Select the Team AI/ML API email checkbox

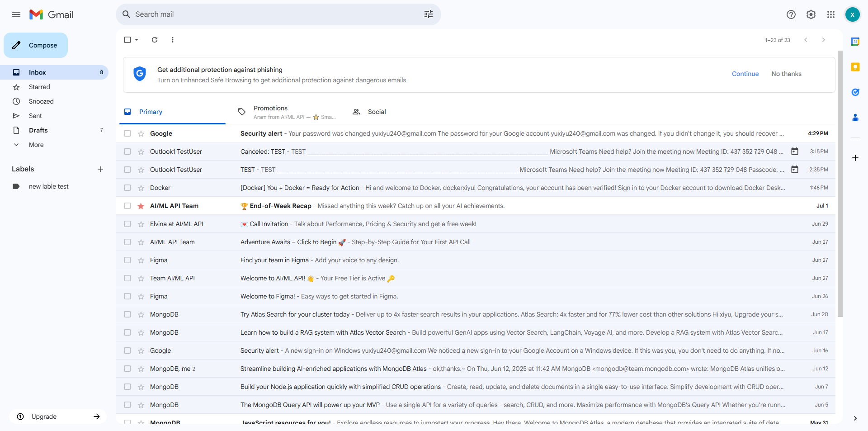coord(127,278)
